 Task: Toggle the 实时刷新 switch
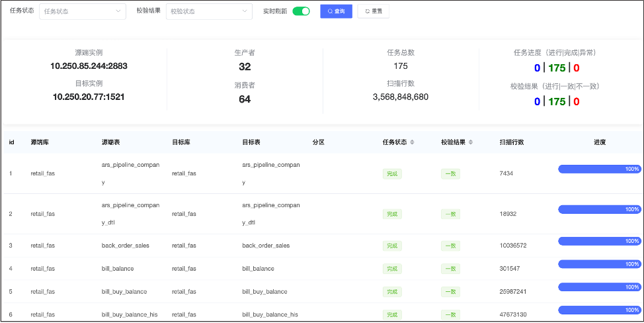[x=301, y=11]
